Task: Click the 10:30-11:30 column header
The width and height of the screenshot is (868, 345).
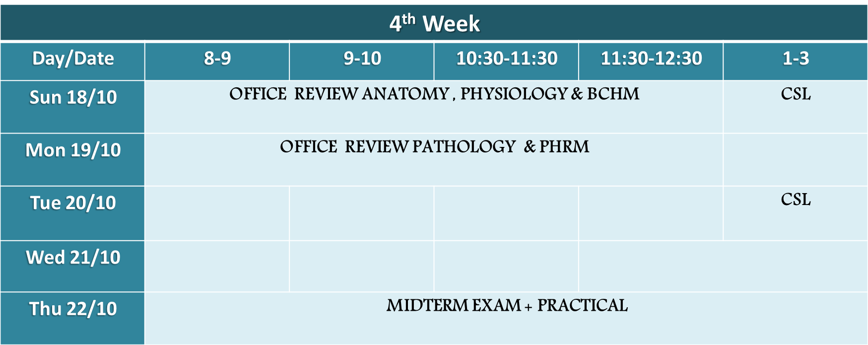Action: [x=506, y=61]
